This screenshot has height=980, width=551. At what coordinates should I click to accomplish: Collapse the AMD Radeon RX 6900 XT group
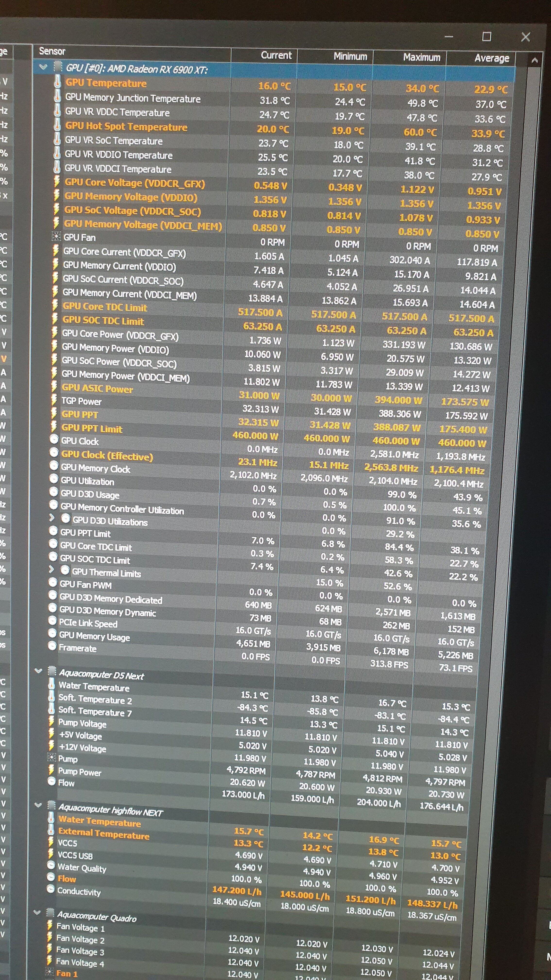(x=43, y=67)
